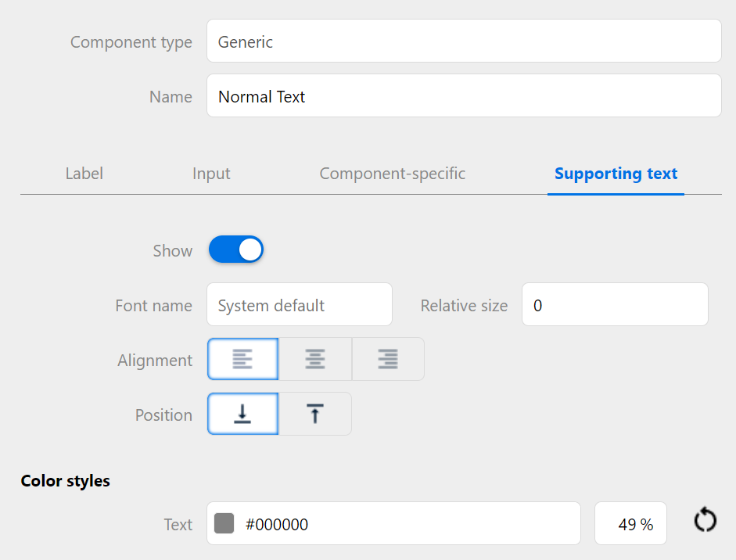Select left alignment for supporting text

[x=242, y=360]
